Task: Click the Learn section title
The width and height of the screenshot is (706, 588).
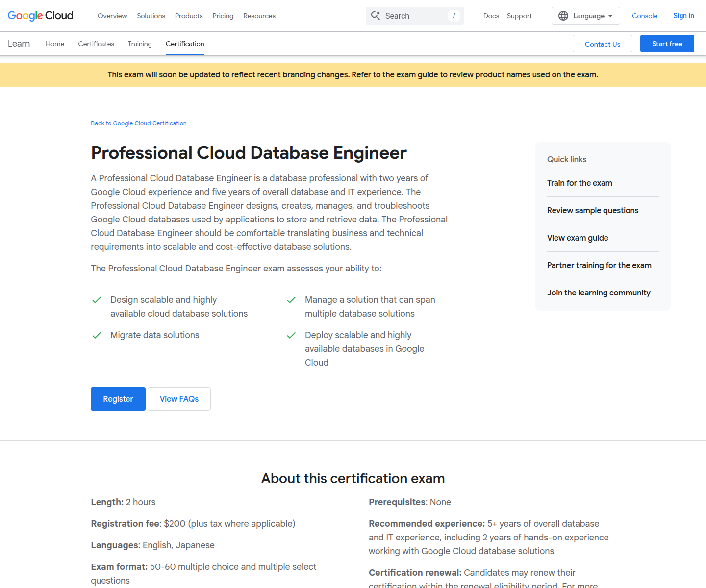Action: point(19,44)
